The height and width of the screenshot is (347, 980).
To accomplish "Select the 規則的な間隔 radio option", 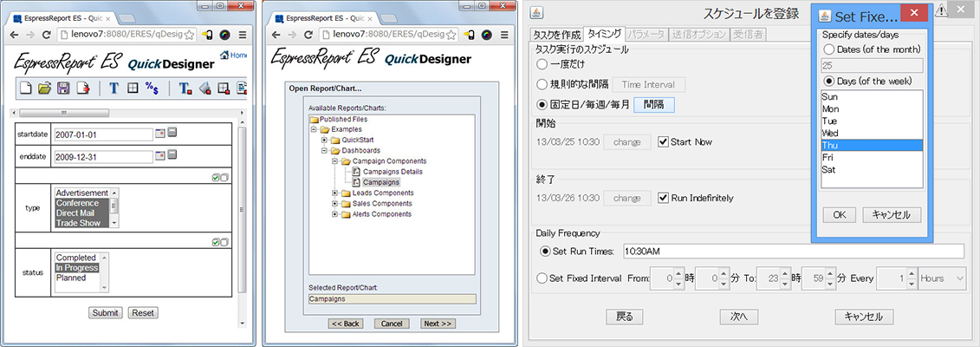I will [542, 84].
